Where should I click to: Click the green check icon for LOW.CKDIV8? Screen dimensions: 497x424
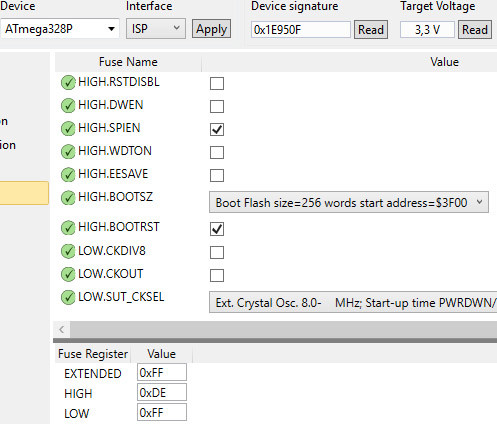coord(68,252)
